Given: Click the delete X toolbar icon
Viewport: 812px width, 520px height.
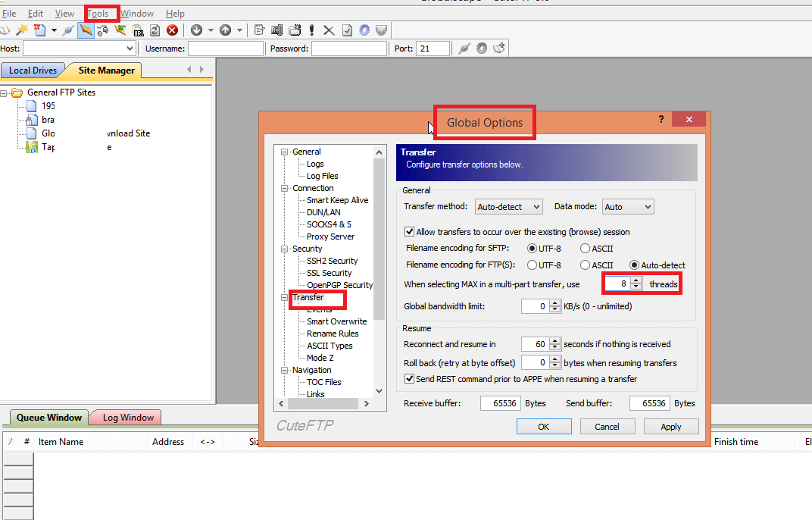Looking at the screenshot, I should [329, 30].
